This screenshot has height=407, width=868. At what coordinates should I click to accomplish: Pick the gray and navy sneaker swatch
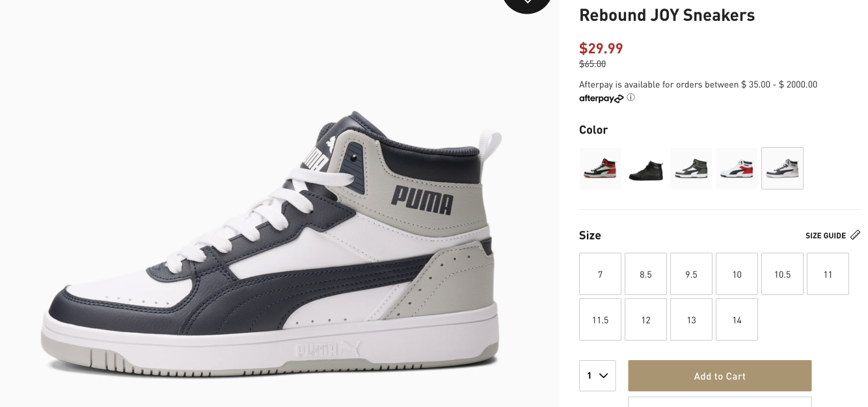pos(782,168)
